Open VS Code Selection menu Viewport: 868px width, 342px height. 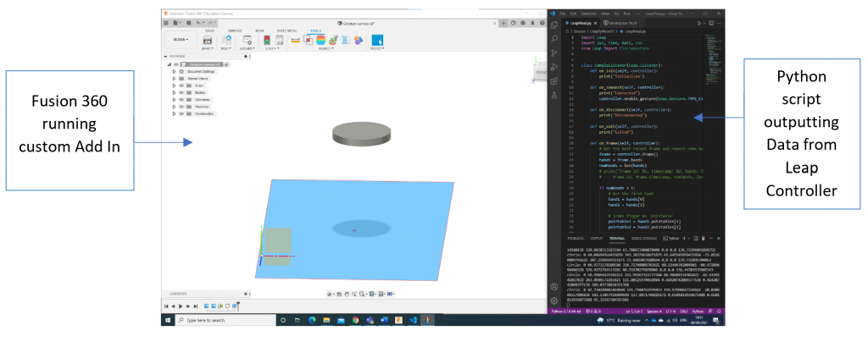pyautogui.click(x=588, y=13)
